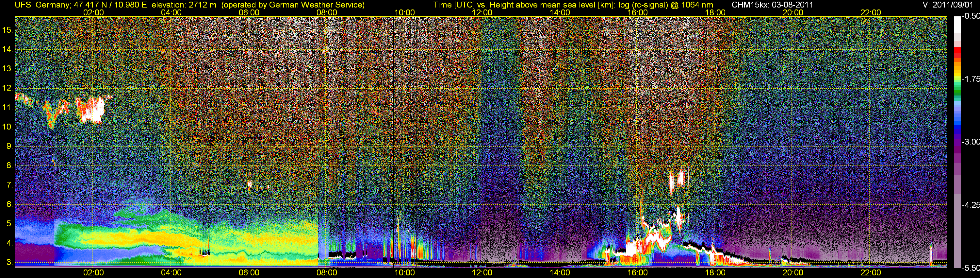
Task: Click the '9.' height axis label
Action: tap(10, 146)
